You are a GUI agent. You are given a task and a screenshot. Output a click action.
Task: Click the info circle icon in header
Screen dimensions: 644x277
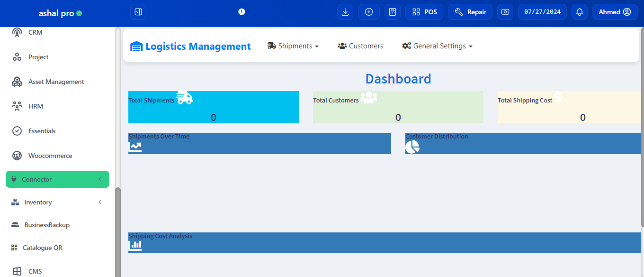pyautogui.click(x=241, y=12)
